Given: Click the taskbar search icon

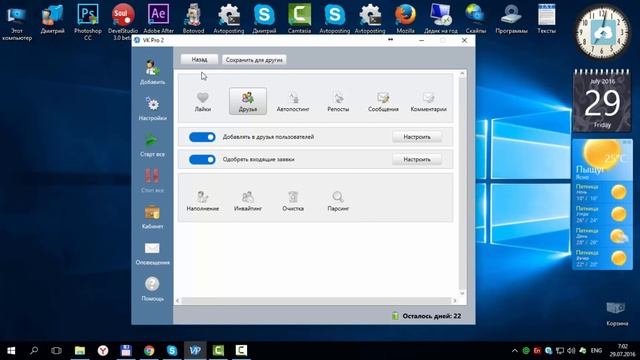Looking at the screenshot, I should tap(34, 351).
